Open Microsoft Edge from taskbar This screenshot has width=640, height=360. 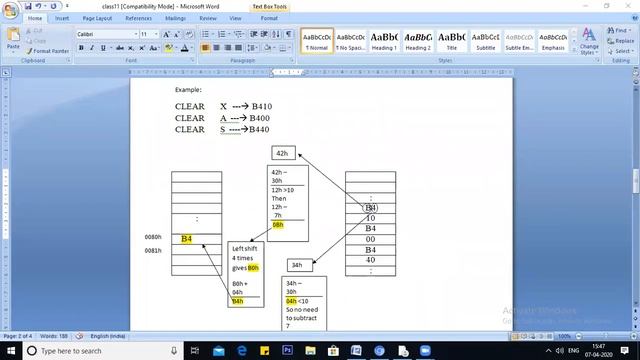[242, 351]
